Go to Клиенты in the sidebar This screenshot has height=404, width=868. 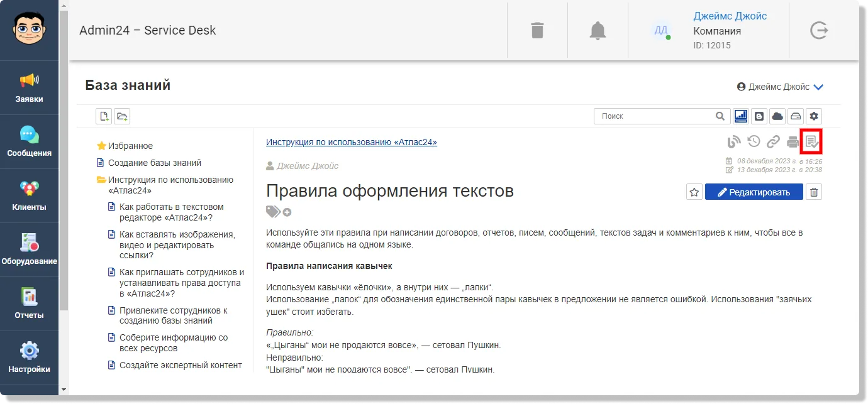click(29, 196)
